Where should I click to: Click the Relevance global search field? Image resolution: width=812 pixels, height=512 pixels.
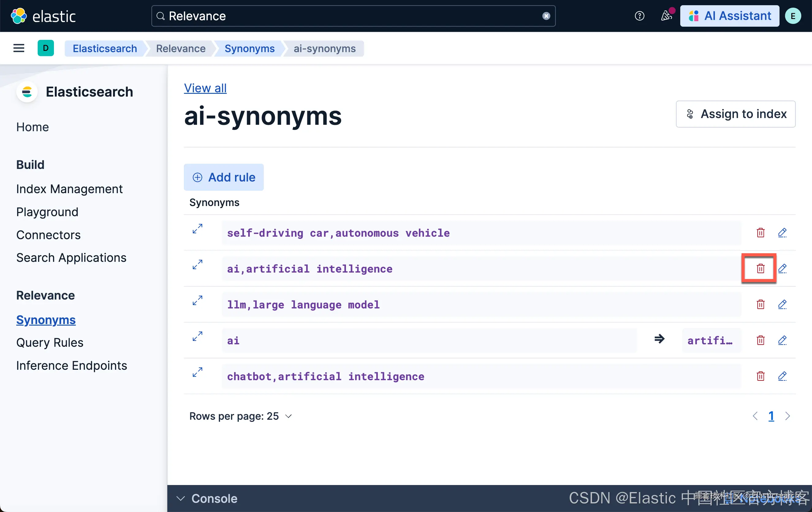(351, 16)
